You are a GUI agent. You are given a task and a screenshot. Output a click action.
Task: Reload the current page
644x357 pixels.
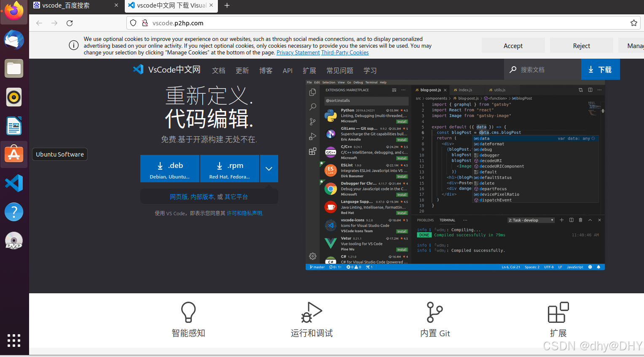tap(70, 23)
